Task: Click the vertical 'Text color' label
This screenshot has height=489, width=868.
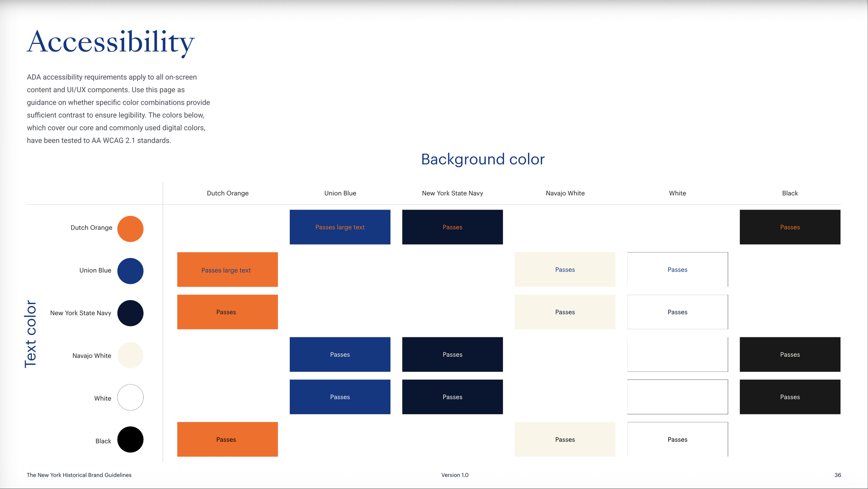Action: tap(31, 334)
